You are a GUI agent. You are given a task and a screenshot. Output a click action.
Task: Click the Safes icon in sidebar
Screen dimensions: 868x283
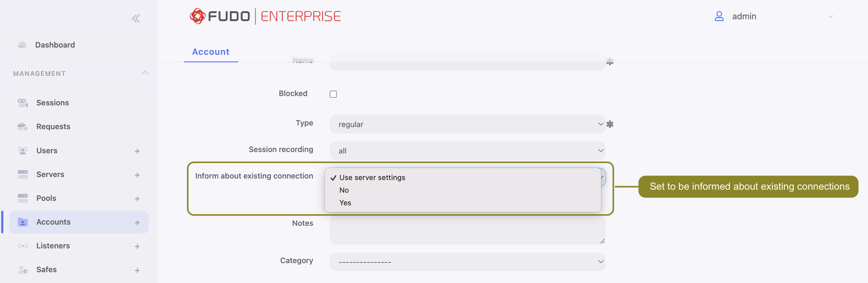pyautogui.click(x=23, y=269)
